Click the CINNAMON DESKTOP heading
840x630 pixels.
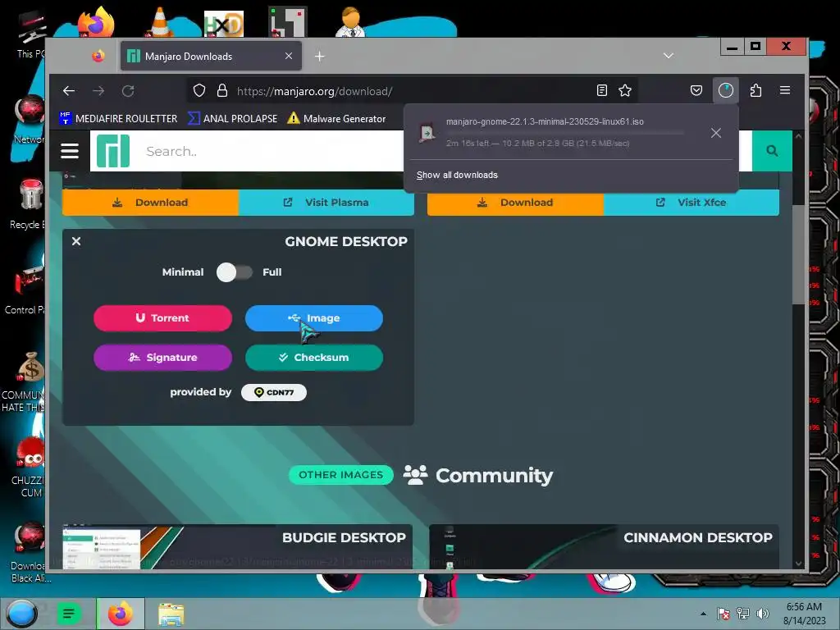coord(697,538)
